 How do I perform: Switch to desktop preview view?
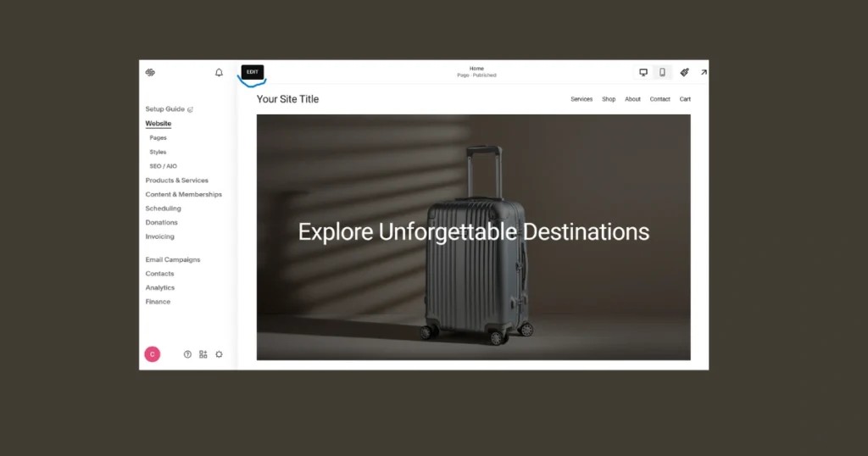tap(643, 73)
